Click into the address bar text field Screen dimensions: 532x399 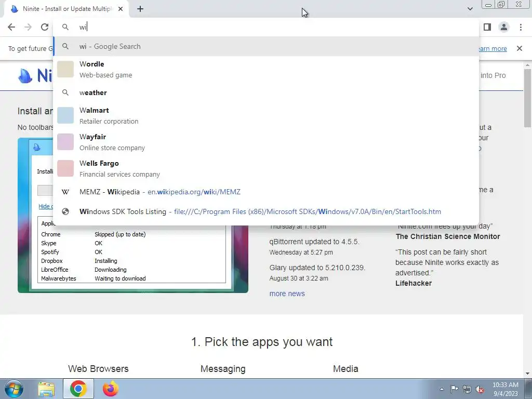pos(266,27)
